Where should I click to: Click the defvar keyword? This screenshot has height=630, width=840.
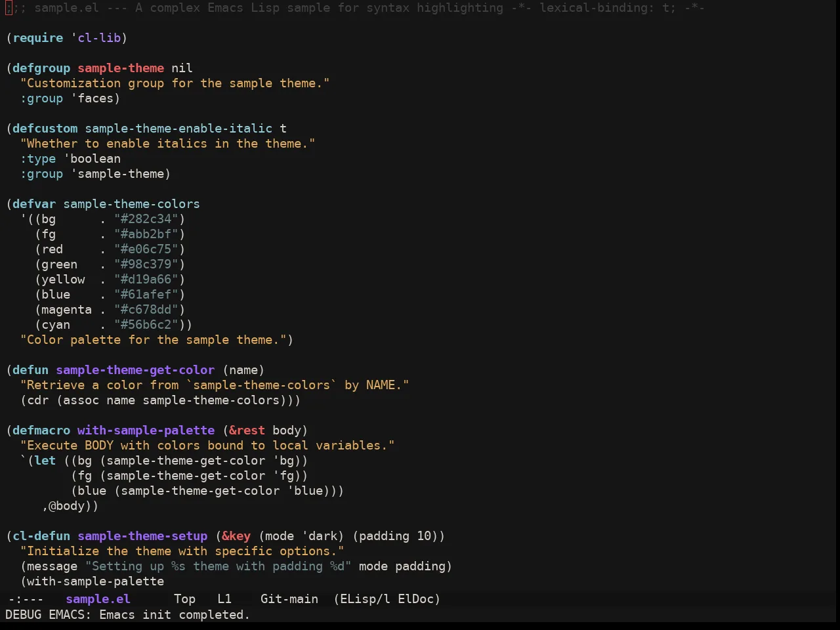pyautogui.click(x=34, y=204)
